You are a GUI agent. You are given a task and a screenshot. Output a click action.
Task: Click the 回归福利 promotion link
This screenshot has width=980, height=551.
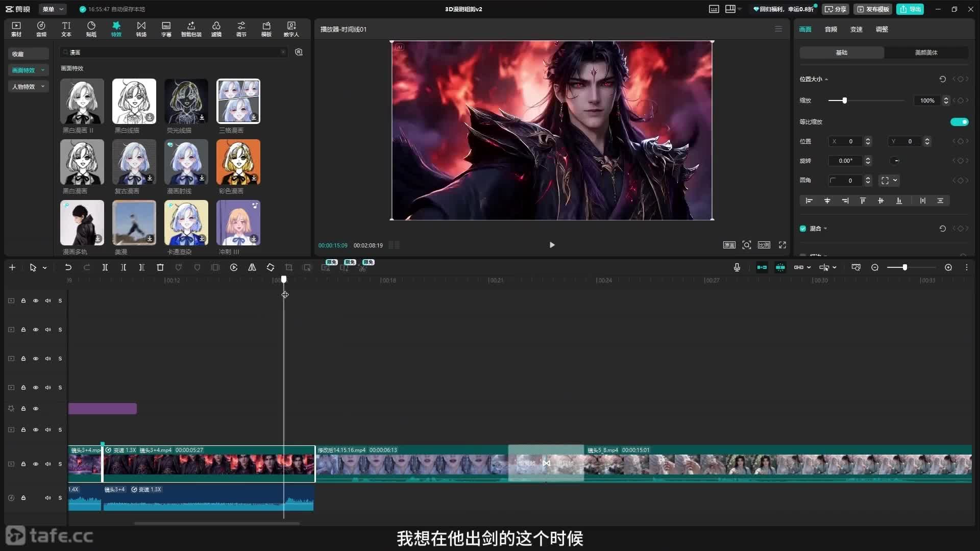(784, 9)
